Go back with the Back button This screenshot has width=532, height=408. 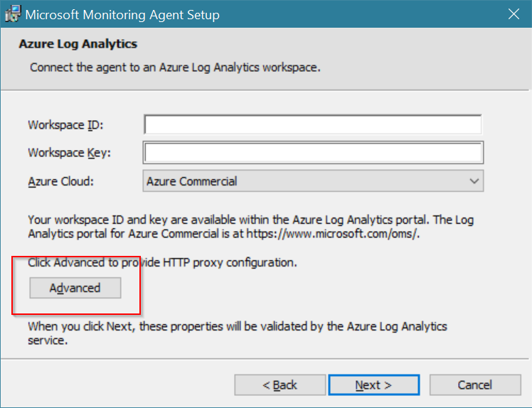(x=280, y=385)
